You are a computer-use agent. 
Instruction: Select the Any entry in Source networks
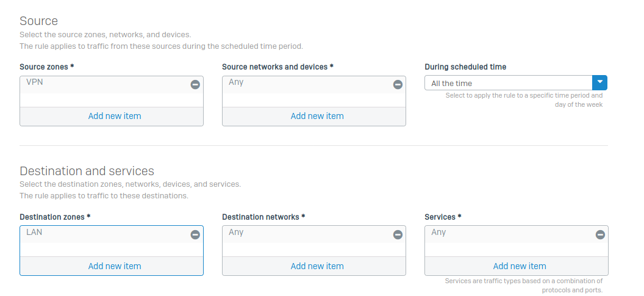coord(236,82)
